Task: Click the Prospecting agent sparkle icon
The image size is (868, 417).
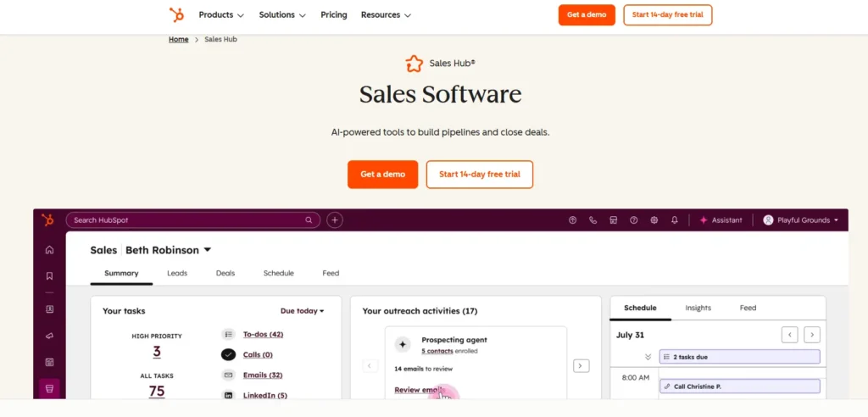Action: pyautogui.click(x=403, y=344)
